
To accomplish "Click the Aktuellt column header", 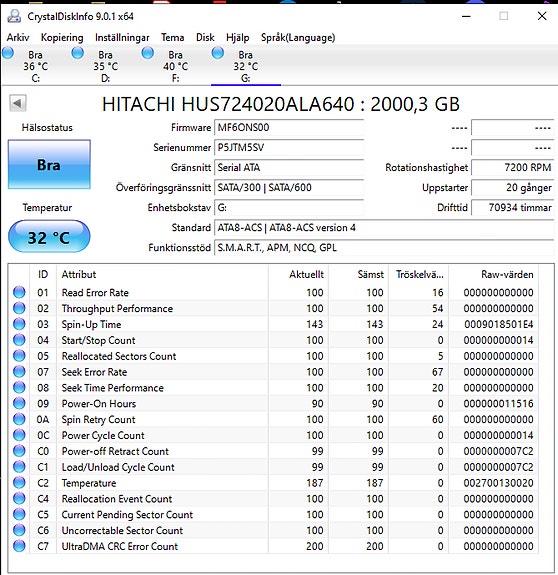I will tap(298, 274).
